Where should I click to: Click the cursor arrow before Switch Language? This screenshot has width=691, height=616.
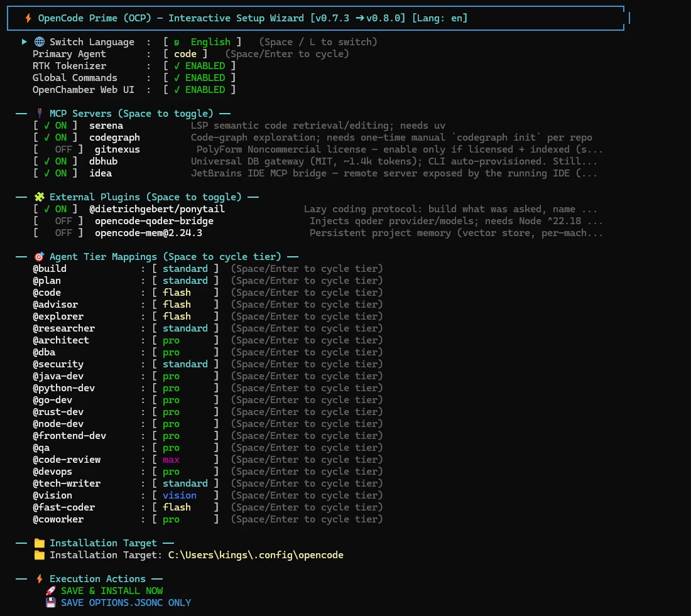pyautogui.click(x=24, y=42)
